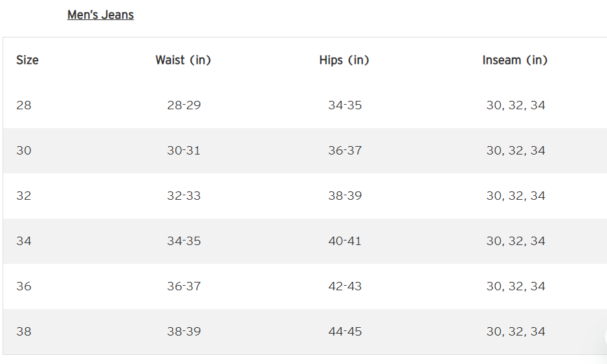Select the size 34 row label

pos(23,241)
